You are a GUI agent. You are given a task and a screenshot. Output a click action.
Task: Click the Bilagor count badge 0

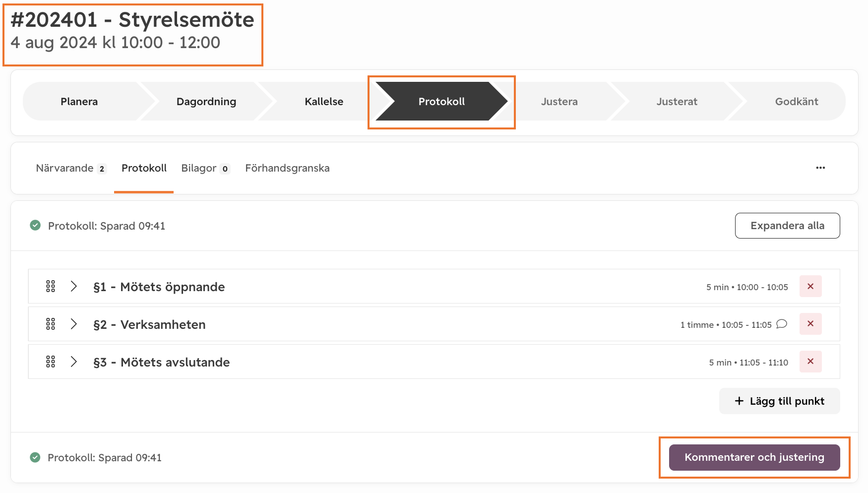(x=225, y=169)
